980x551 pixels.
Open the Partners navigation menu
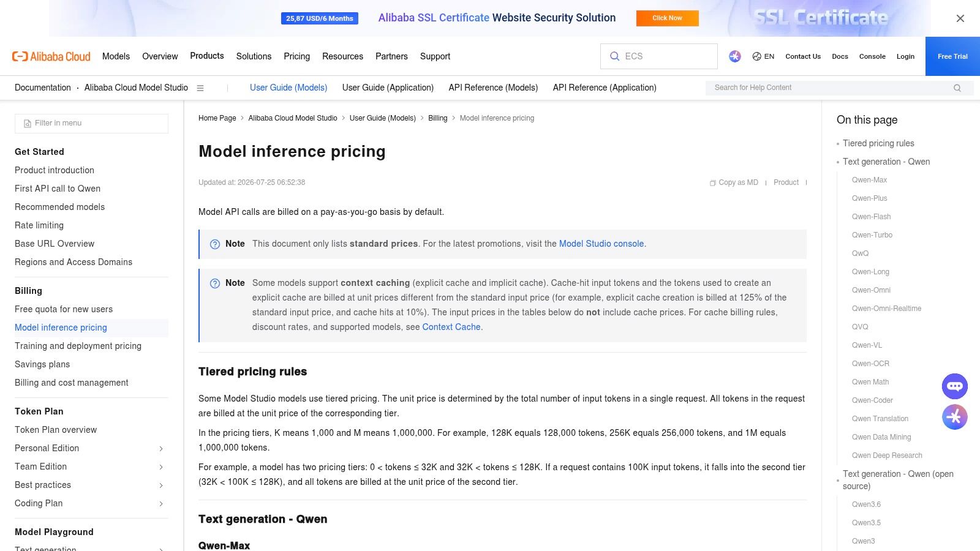tap(391, 56)
